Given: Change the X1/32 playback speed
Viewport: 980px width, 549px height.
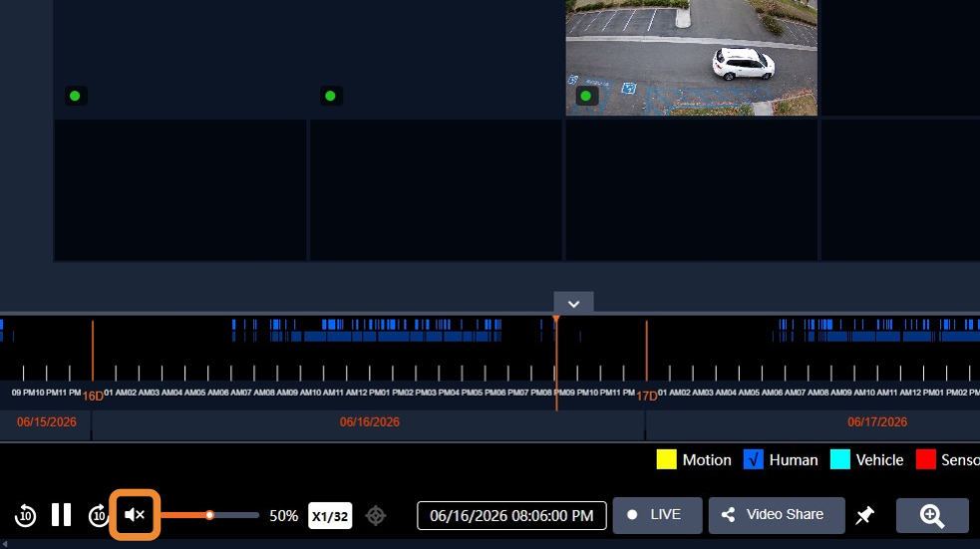Looking at the screenshot, I should point(330,516).
